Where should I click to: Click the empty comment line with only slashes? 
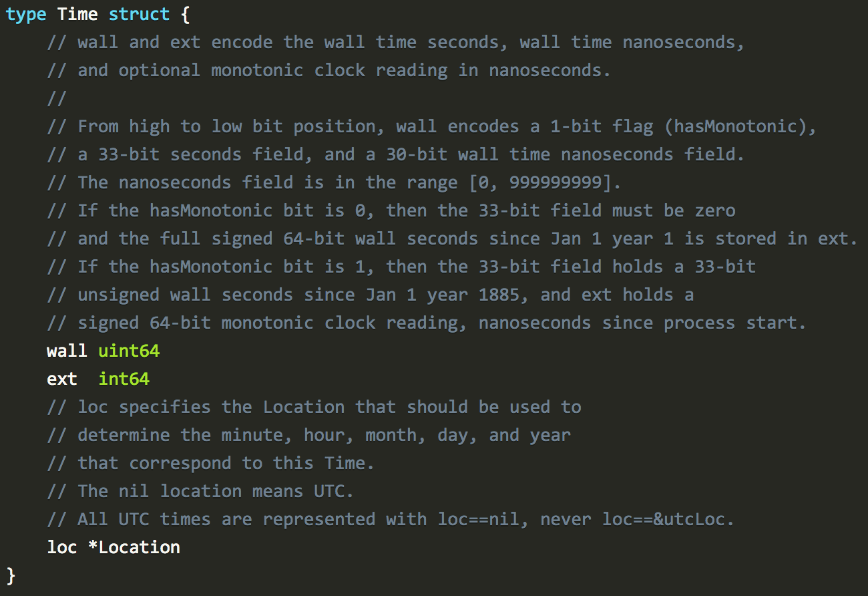(x=57, y=99)
